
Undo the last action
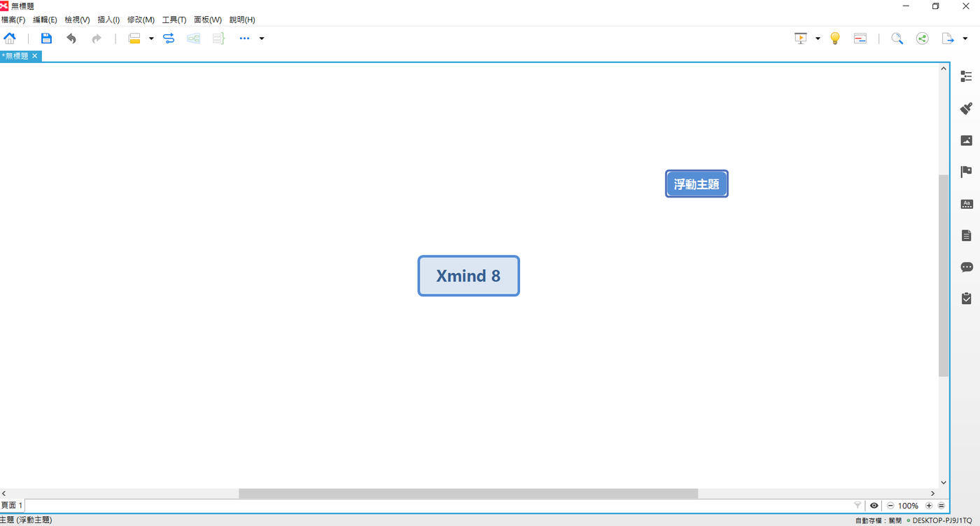coord(71,39)
